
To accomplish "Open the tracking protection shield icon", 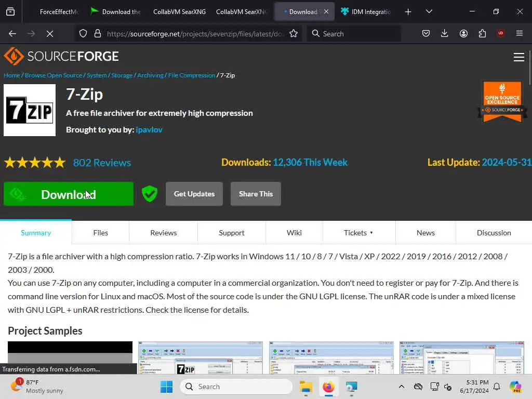I will tap(83, 34).
